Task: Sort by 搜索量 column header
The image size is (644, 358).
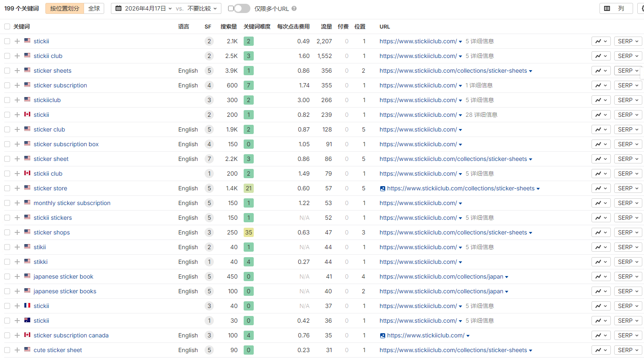Action: click(x=229, y=26)
